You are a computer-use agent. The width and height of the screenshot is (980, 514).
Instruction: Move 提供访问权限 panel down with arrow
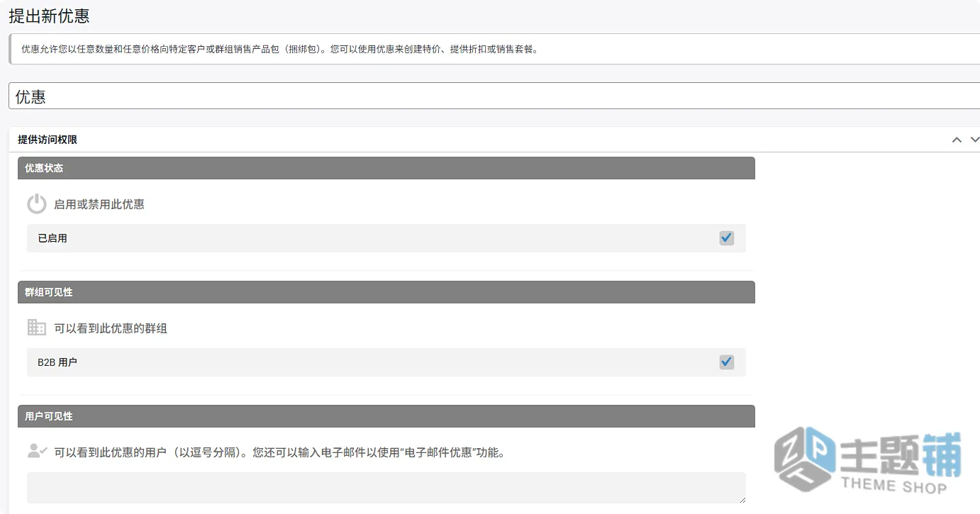[975, 140]
